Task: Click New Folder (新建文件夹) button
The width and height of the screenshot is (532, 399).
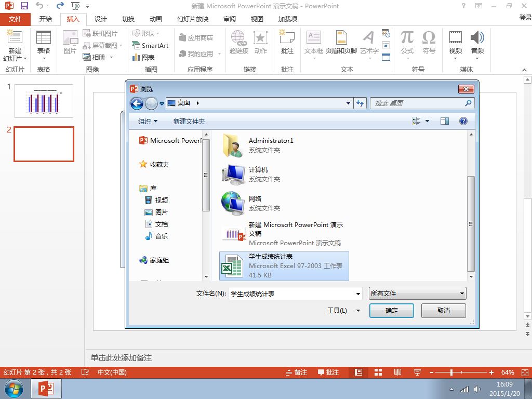Action: pos(189,121)
